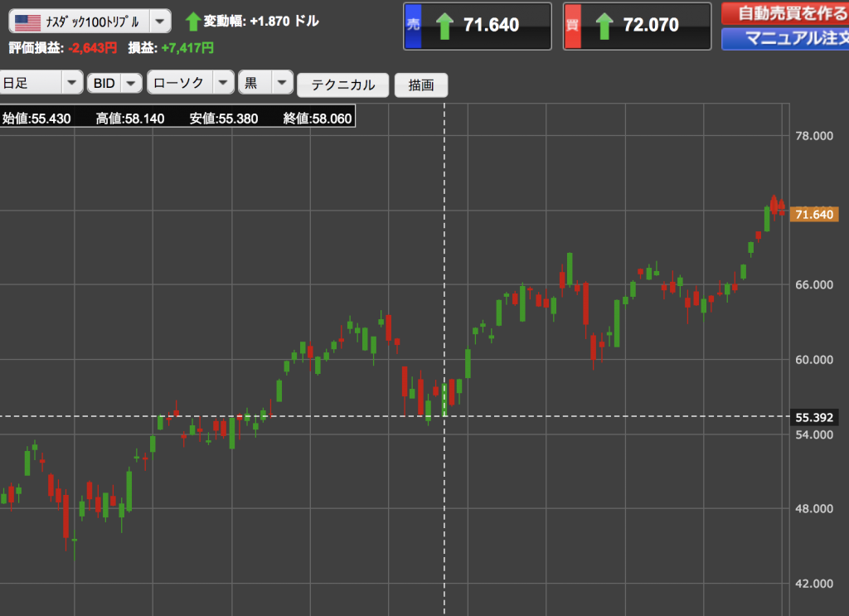The height and width of the screenshot is (616, 849).
Task: Click the 始値:55.430 readout
Action: 36,119
